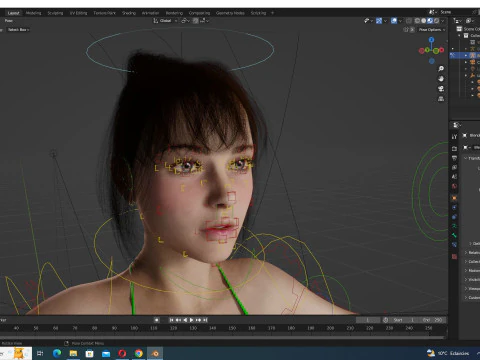Open the Output properties tab
Image resolution: width=480 pixels, height=360 pixels.
coord(454,158)
